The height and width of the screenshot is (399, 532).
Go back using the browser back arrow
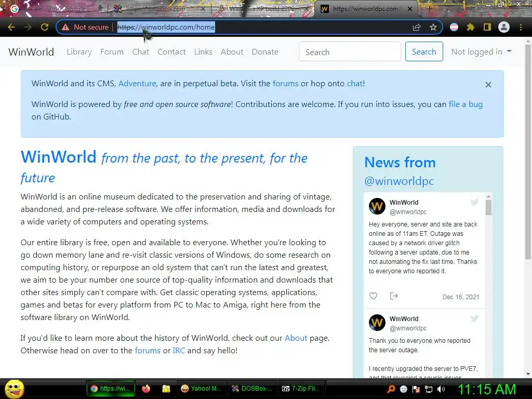11,27
